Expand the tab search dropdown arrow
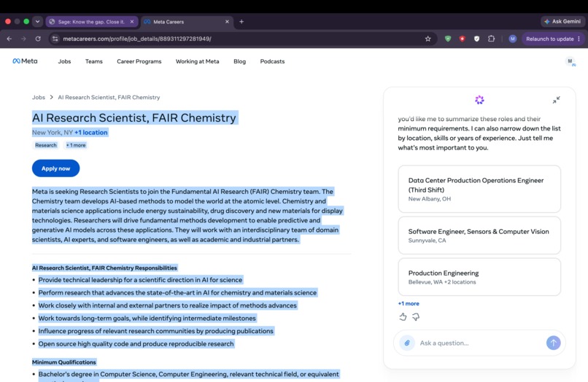Image resolution: width=588 pixels, height=382 pixels. pyautogui.click(x=37, y=22)
